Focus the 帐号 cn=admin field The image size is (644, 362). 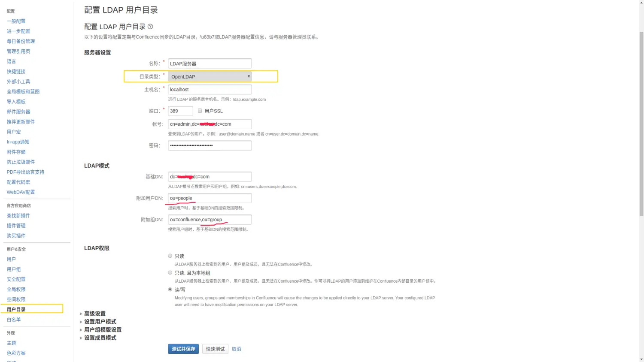click(x=210, y=124)
